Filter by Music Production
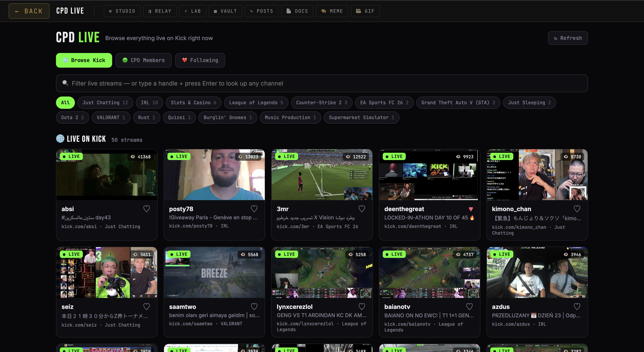 291,118
